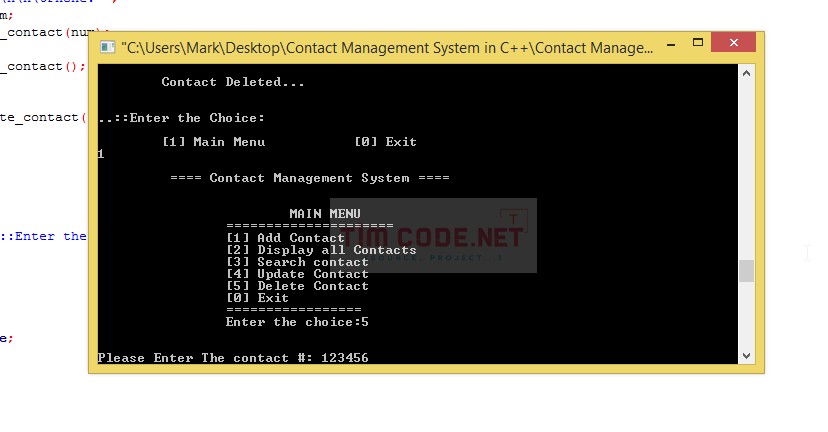
Task: Click '_contact();' code in background editor
Action: [x=43, y=67]
